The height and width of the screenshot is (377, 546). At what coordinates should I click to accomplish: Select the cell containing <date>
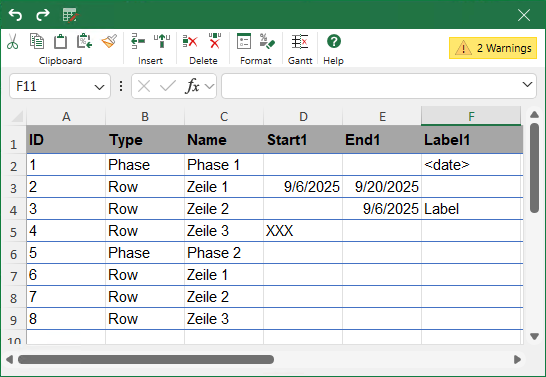coord(472,165)
